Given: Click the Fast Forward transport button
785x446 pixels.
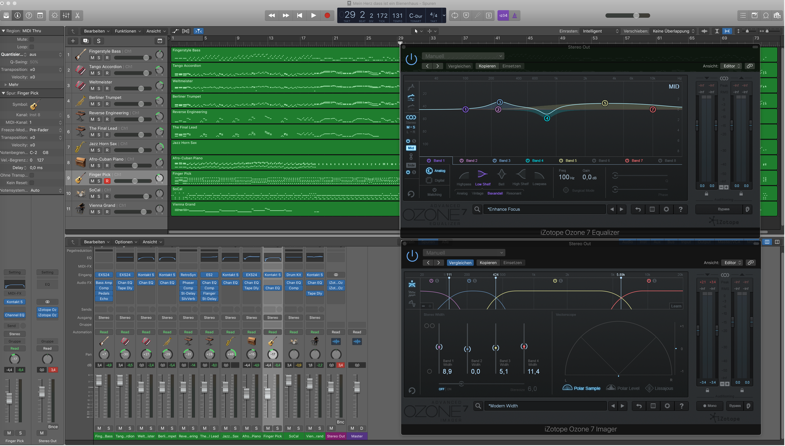Looking at the screenshot, I should pos(285,16).
